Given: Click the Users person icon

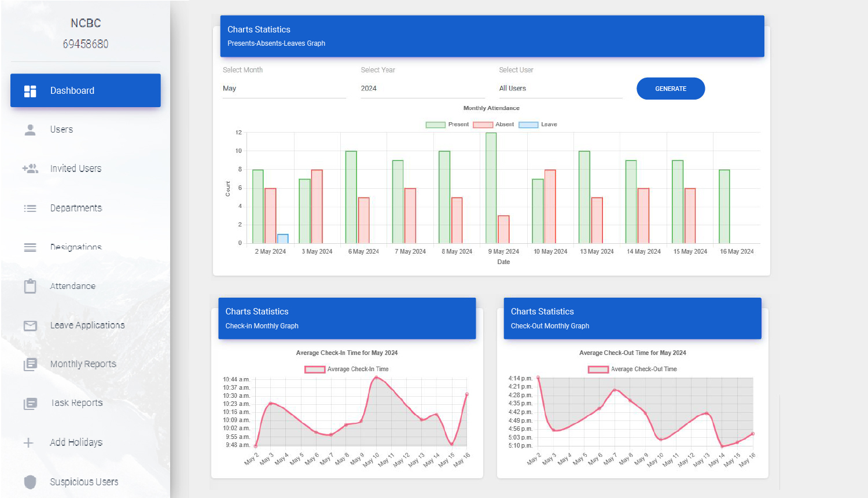Looking at the screenshot, I should point(30,130).
